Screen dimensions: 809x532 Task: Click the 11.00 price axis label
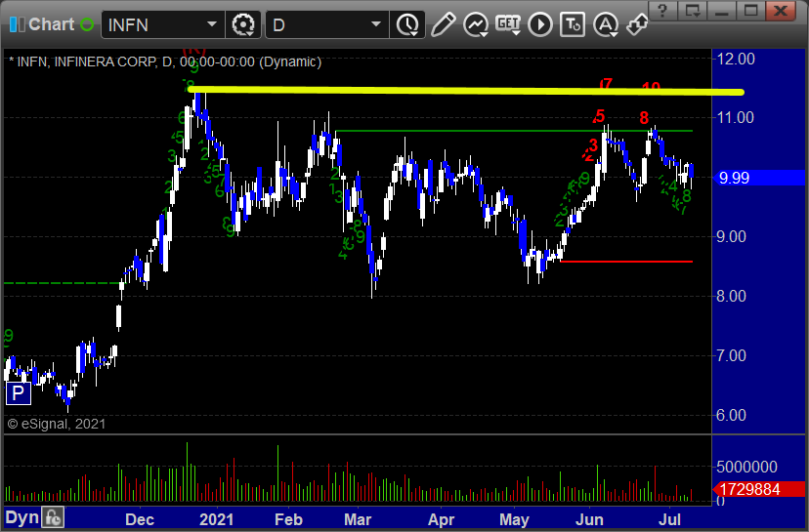tap(736, 117)
